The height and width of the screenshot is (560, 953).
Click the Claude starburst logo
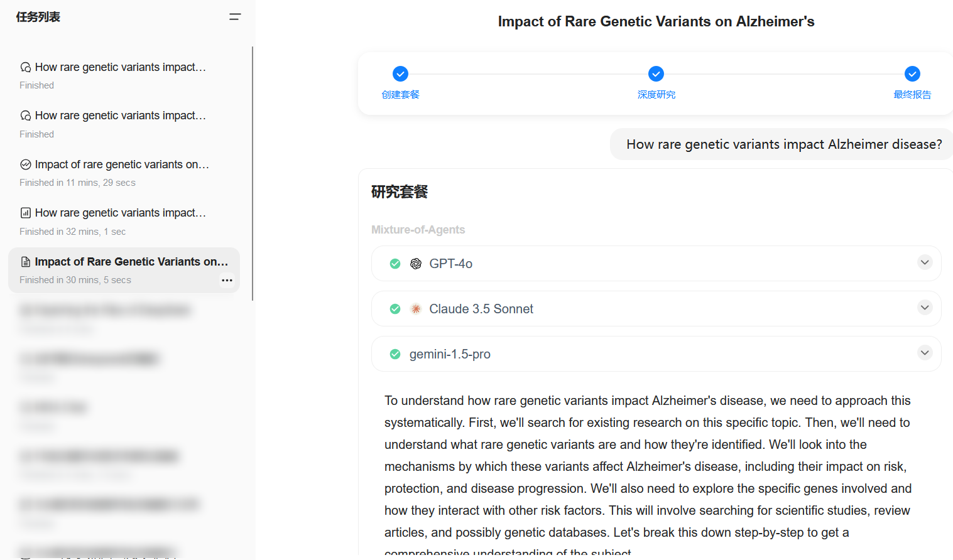coord(416,309)
